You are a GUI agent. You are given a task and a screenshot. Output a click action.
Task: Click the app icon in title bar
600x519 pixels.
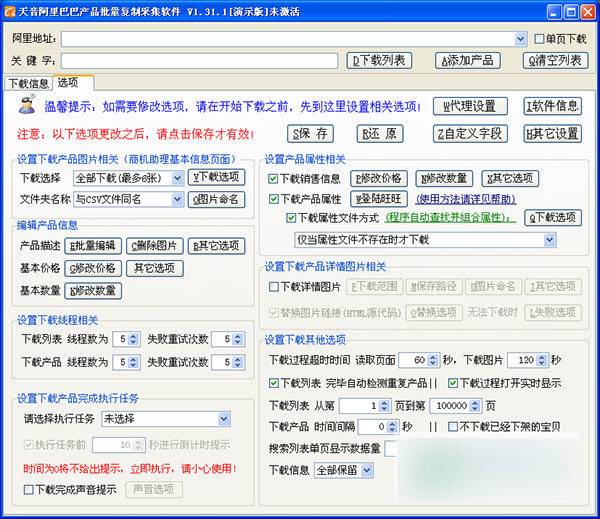click(x=10, y=11)
